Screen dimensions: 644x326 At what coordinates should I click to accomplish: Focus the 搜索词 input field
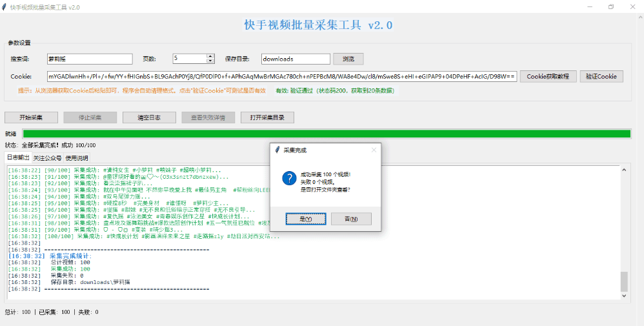[90, 59]
